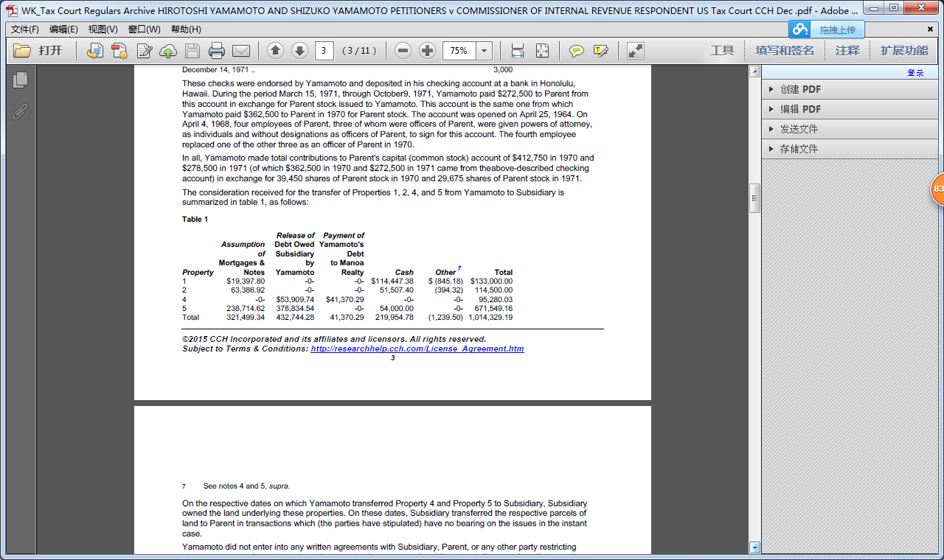
Task: Click the '671,549.16' total cell
Action: (x=493, y=308)
